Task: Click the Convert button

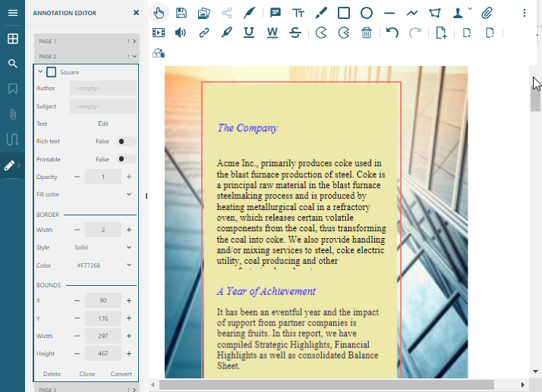Action: tap(121, 374)
